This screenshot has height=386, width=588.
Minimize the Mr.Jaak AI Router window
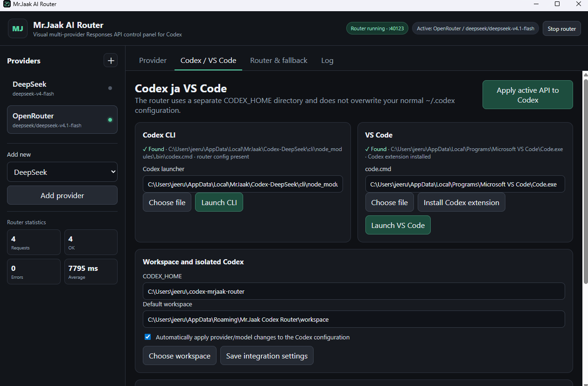point(536,4)
